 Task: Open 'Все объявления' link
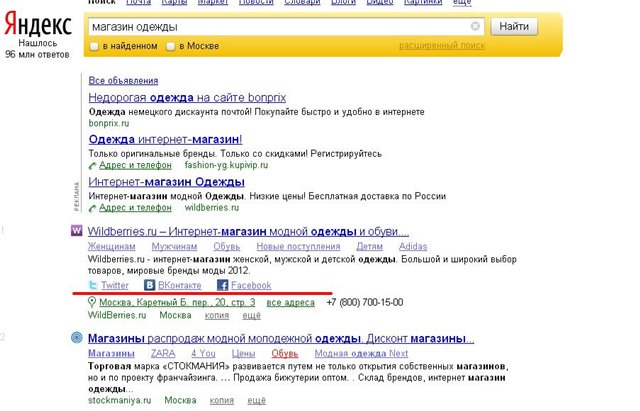coord(123,80)
